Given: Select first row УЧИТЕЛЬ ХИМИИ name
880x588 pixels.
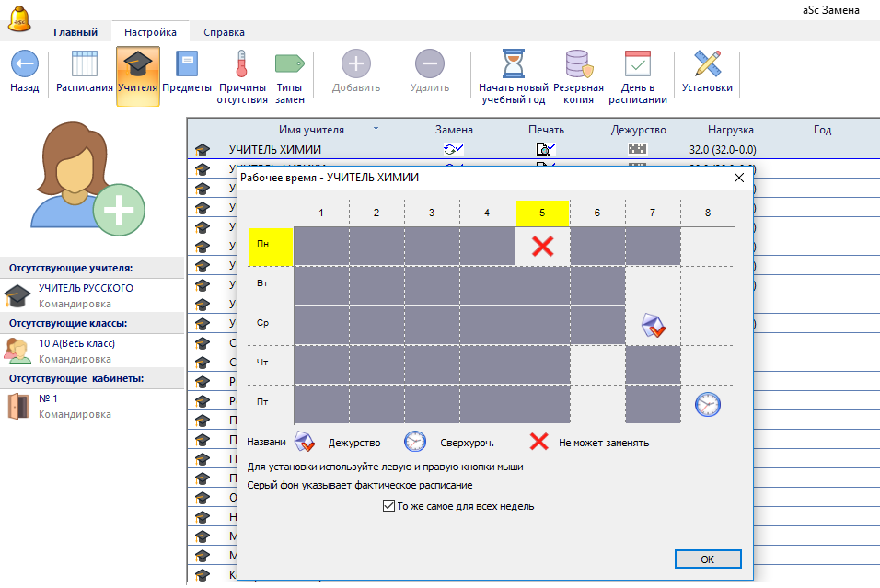Looking at the screenshot, I should (x=275, y=150).
